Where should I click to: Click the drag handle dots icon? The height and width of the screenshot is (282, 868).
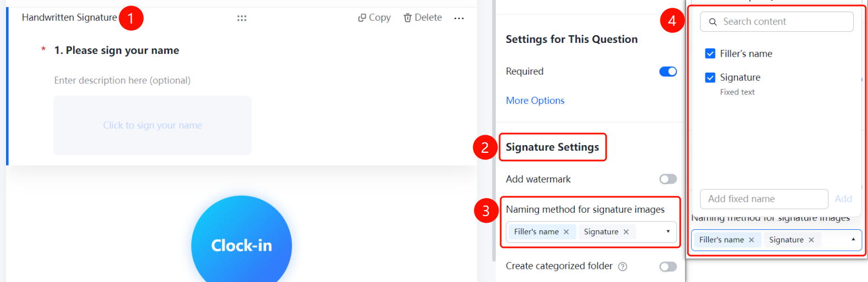coord(242,18)
